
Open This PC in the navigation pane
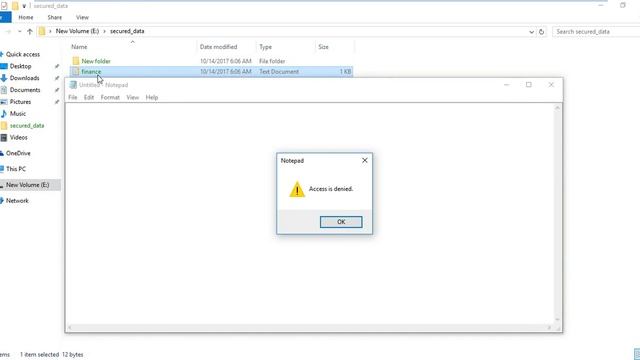[16, 169]
